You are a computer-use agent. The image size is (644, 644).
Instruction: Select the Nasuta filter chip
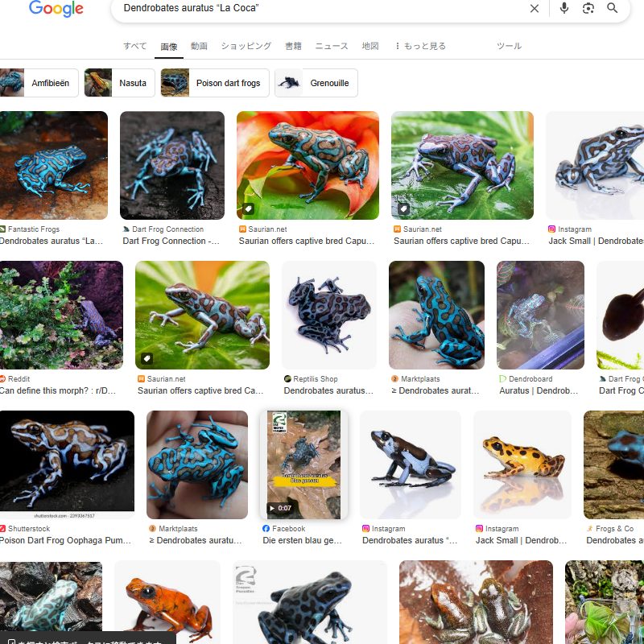[x=120, y=83]
